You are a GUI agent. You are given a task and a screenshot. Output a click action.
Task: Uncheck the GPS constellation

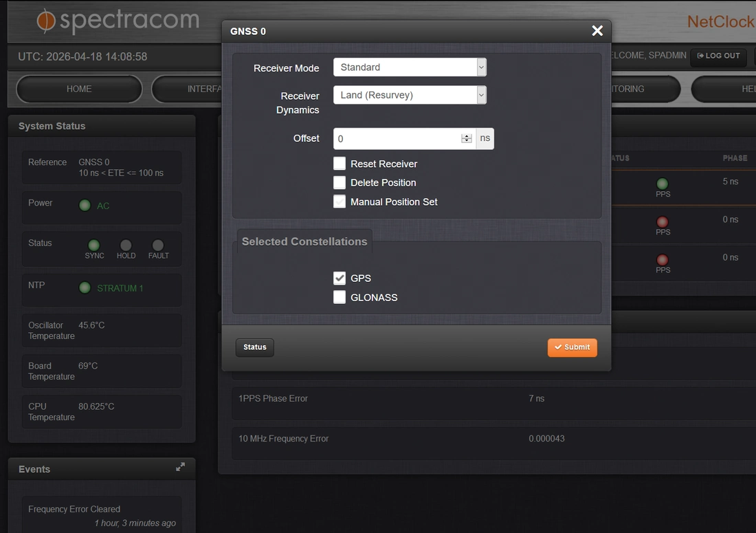pyautogui.click(x=340, y=278)
